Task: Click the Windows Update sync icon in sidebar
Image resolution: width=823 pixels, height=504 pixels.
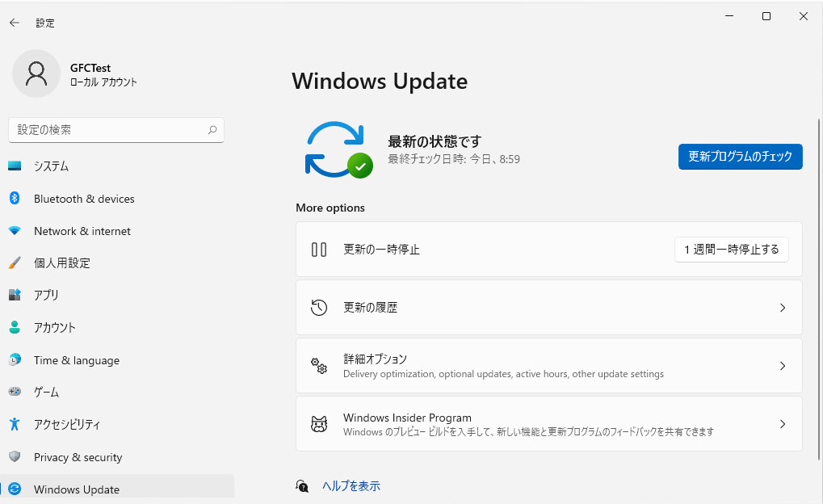Action: (15, 489)
